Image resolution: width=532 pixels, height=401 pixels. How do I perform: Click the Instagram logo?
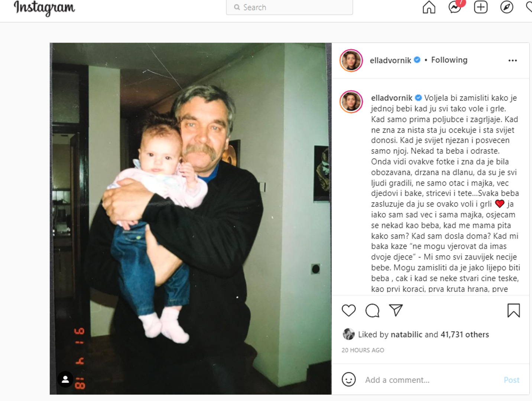coord(44,8)
